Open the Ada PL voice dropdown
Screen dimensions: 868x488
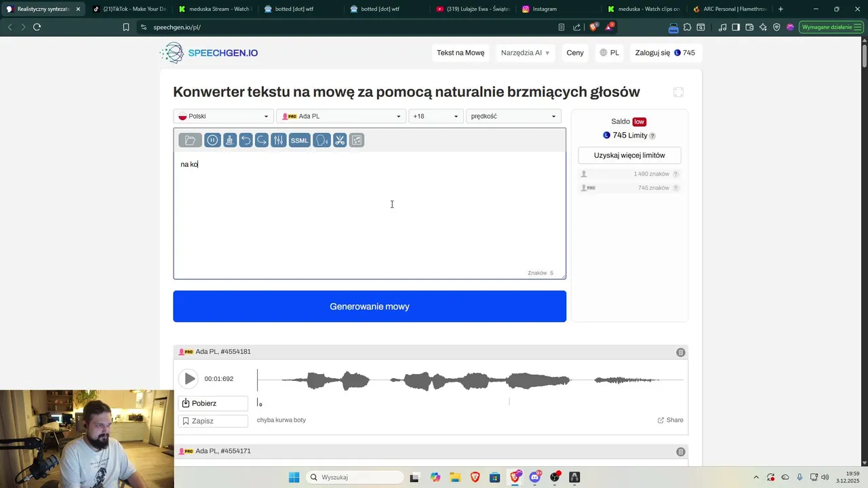click(341, 116)
